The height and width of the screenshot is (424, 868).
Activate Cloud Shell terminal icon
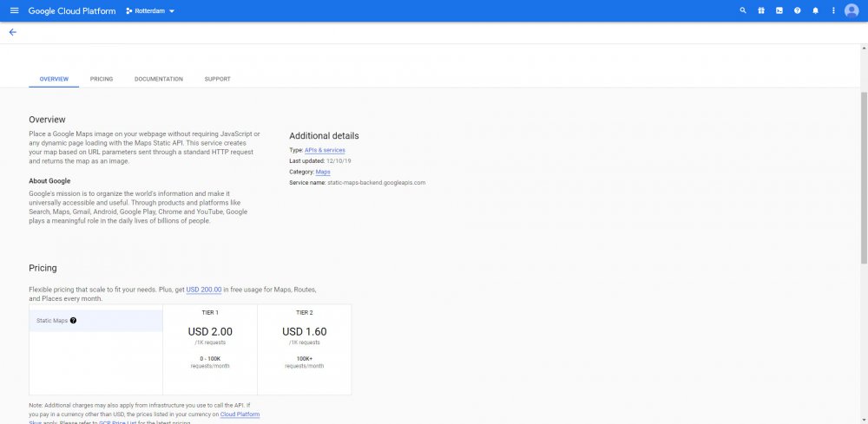click(x=779, y=10)
